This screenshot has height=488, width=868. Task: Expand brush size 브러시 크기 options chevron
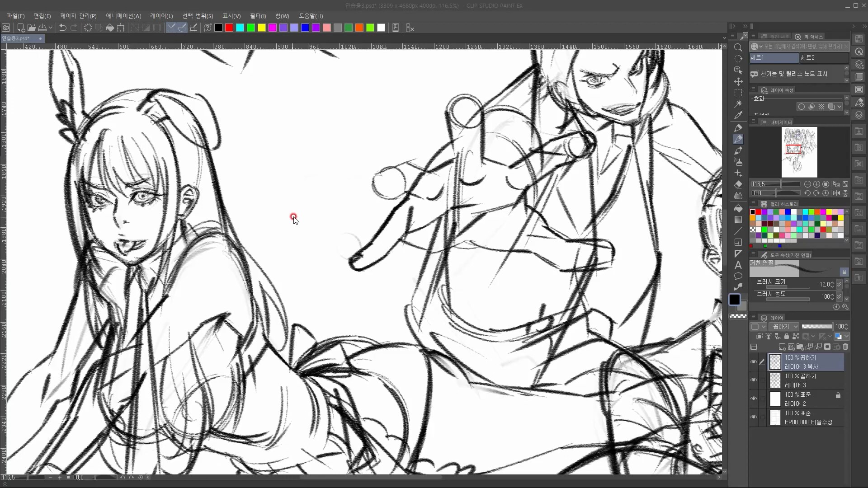pos(840,284)
